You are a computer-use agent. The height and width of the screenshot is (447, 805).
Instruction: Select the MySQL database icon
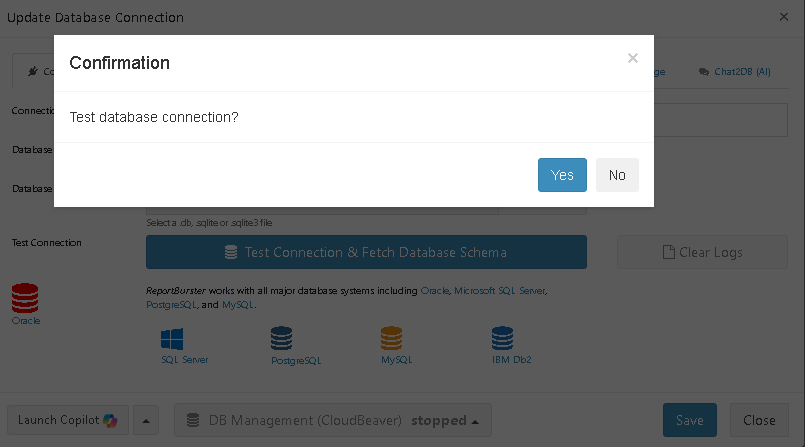tap(391, 338)
